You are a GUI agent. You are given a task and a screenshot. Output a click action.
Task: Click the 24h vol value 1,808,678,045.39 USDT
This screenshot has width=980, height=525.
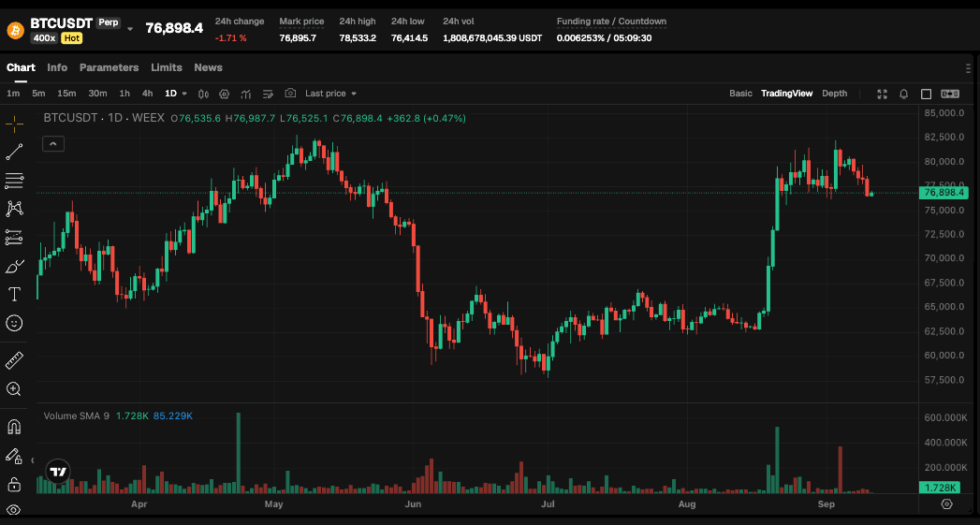pyautogui.click(x=492, y=38)
